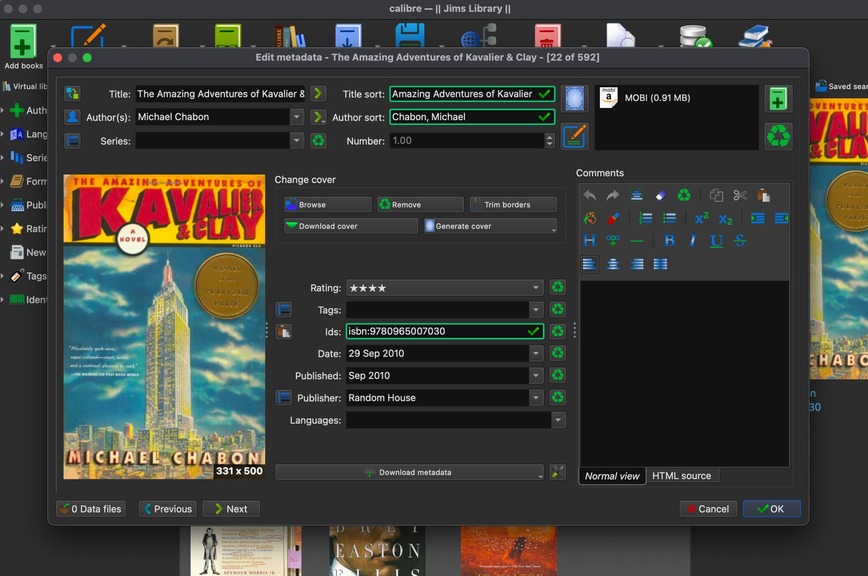Swap author and title icon

pyautogui.click(x=72, y=94)
